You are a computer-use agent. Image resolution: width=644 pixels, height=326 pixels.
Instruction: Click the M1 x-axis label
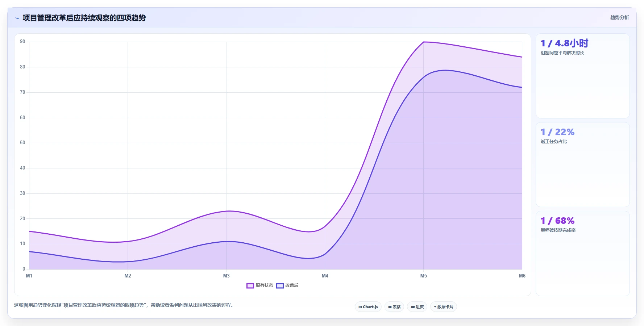tap(29, 276)
